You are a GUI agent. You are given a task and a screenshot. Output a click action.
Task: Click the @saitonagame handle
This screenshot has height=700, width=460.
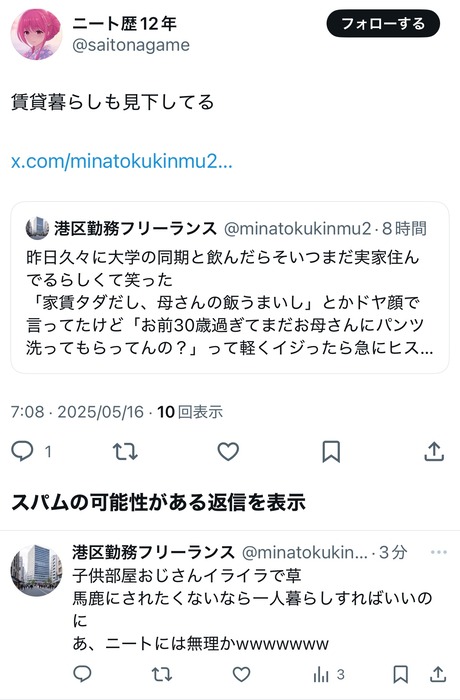coord(131,45)
